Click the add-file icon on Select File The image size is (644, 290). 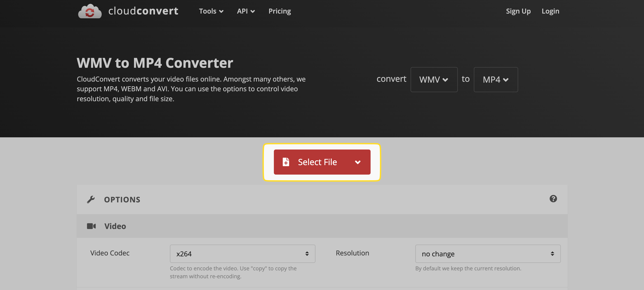(286, 162)
